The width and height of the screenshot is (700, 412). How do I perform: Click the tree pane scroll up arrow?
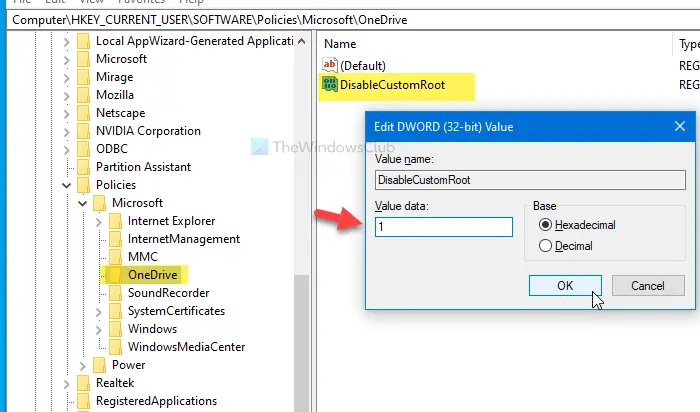pos(301,41)
